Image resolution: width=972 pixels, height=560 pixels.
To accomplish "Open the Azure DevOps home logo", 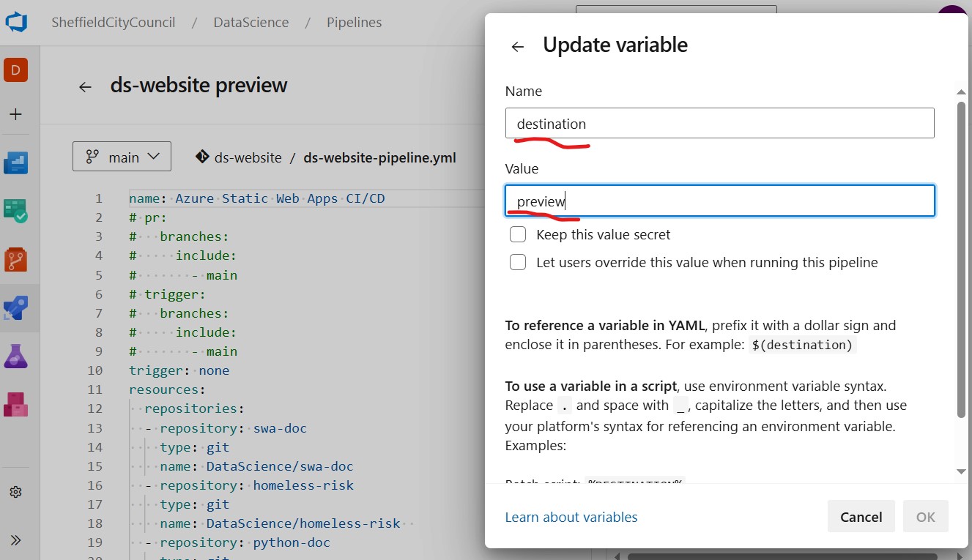I will 16,22.
